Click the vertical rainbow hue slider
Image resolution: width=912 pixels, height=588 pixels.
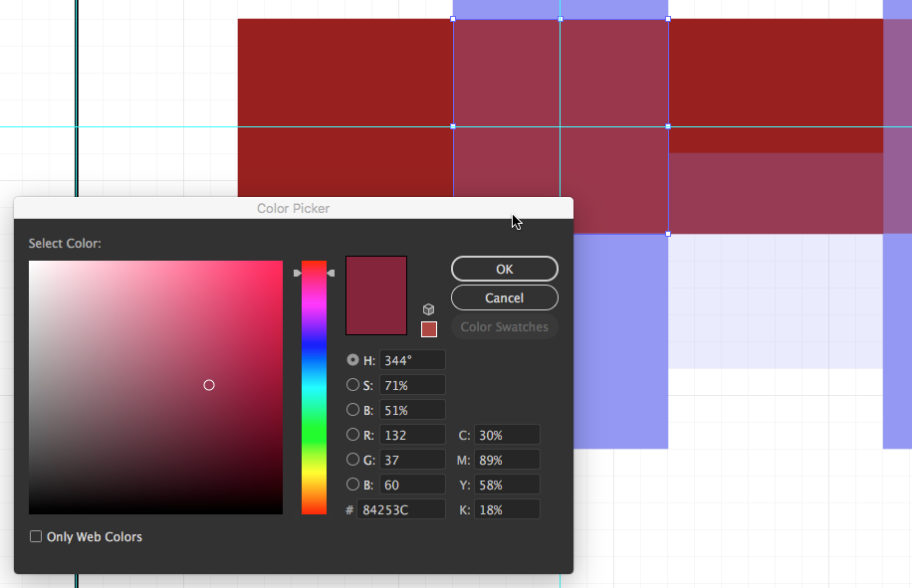click(314, 388)
